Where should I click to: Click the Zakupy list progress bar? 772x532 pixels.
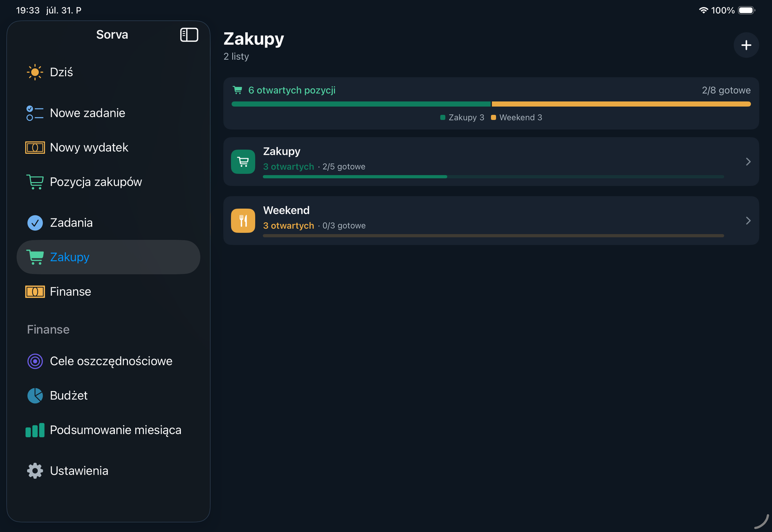coord(494,177)
